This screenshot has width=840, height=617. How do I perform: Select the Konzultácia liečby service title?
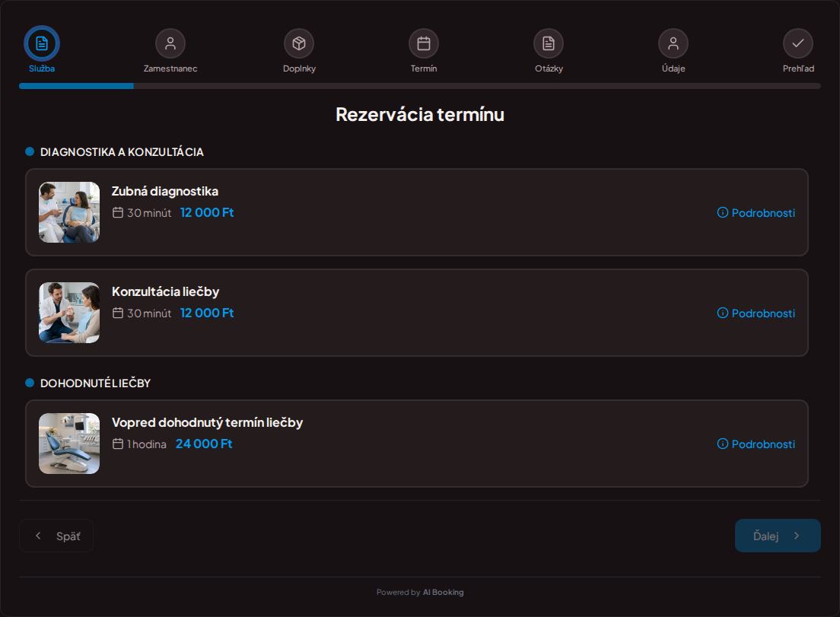(166, 291)
